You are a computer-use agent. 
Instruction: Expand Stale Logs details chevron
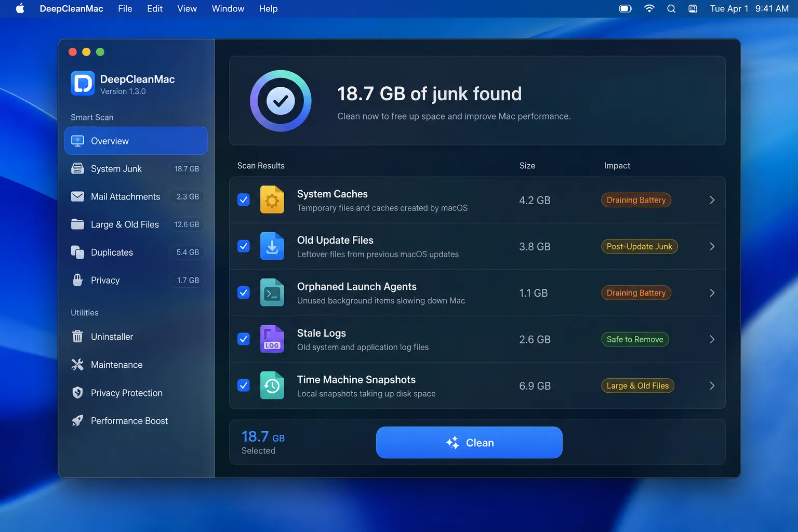coord(712,339)
